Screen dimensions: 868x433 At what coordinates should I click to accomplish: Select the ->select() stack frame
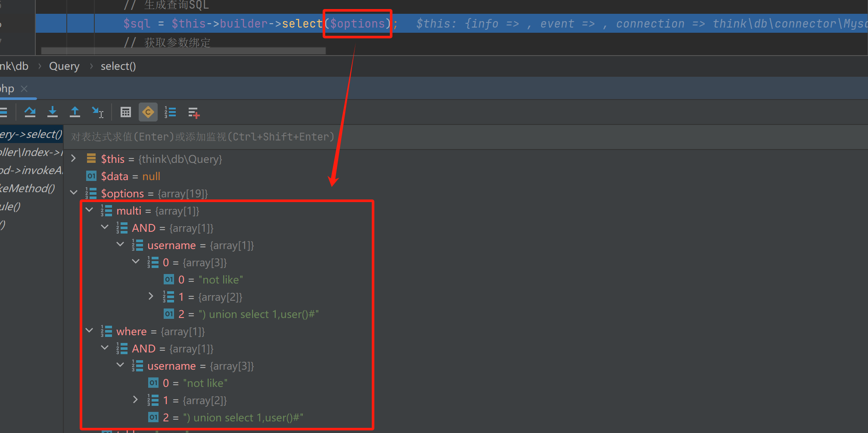[x=31, y=134]
